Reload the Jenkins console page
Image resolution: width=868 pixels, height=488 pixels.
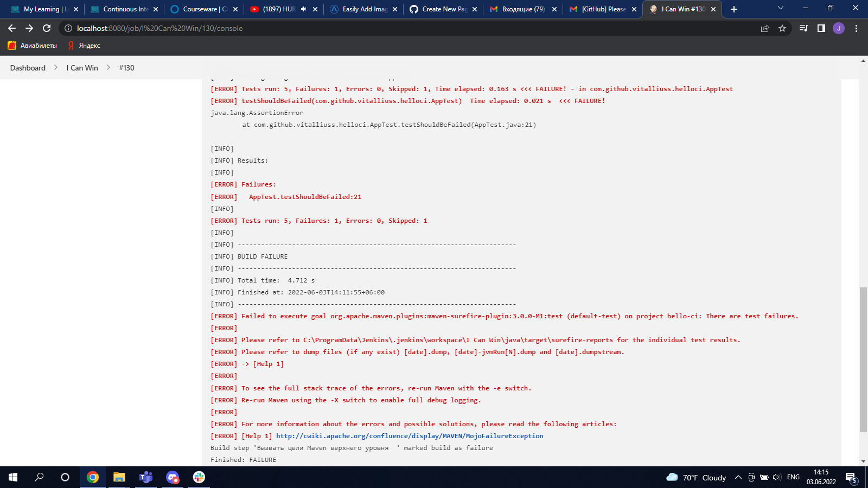pos(47,28)
